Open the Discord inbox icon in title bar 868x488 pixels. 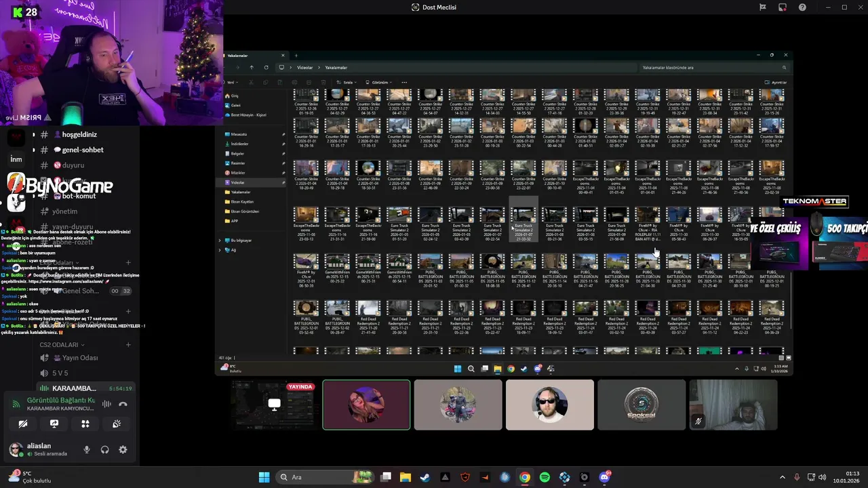click(x=783, y=7)
